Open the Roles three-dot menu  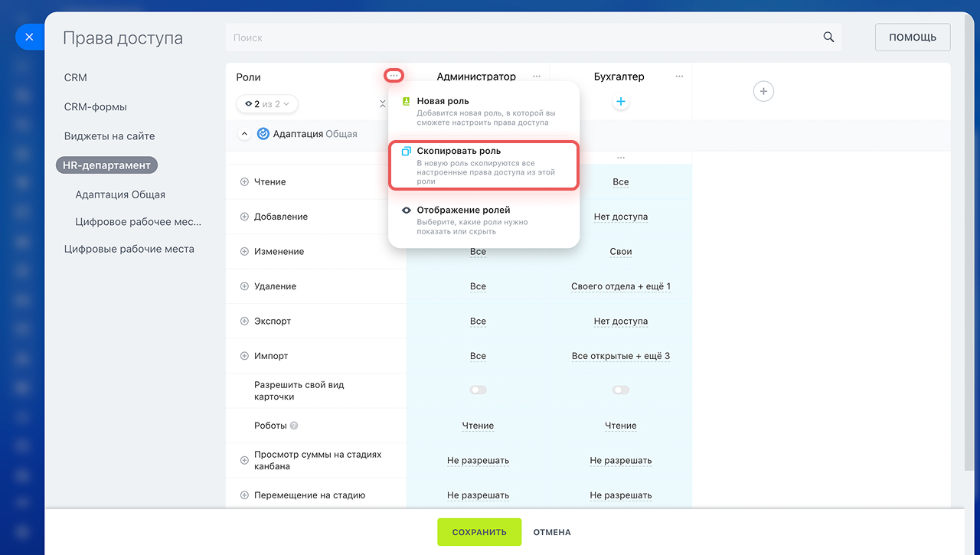(x=394, y=76)
